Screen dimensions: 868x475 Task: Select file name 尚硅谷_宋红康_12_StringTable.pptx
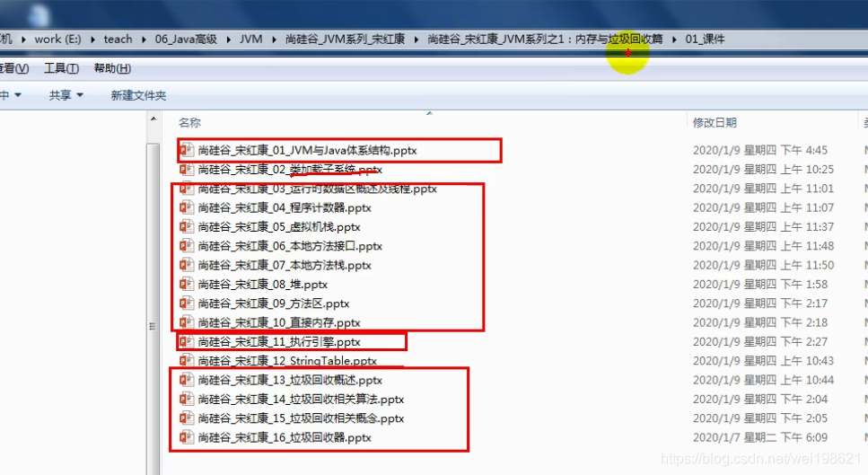pos(287,361)
